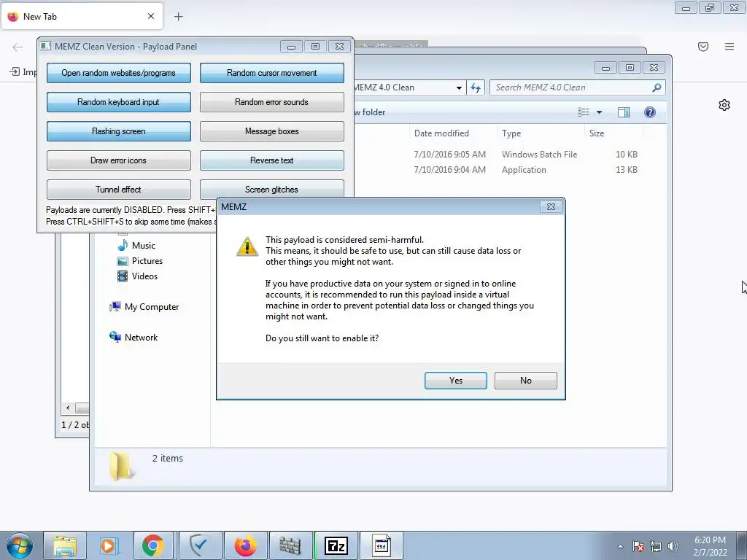Switch to Firefox on taskbar
The height and width of the screenshot is (560, 747).
click(x=245, y=545)
